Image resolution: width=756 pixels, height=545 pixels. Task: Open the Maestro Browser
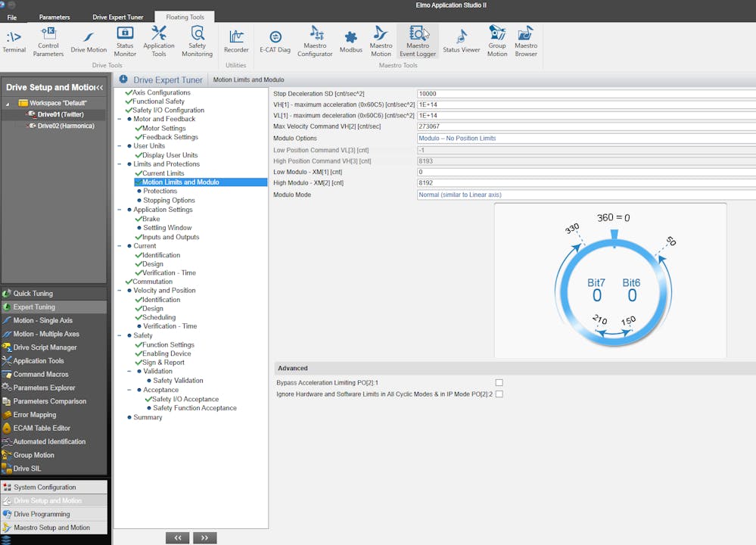pyautogui.click(x=525, y=42)
